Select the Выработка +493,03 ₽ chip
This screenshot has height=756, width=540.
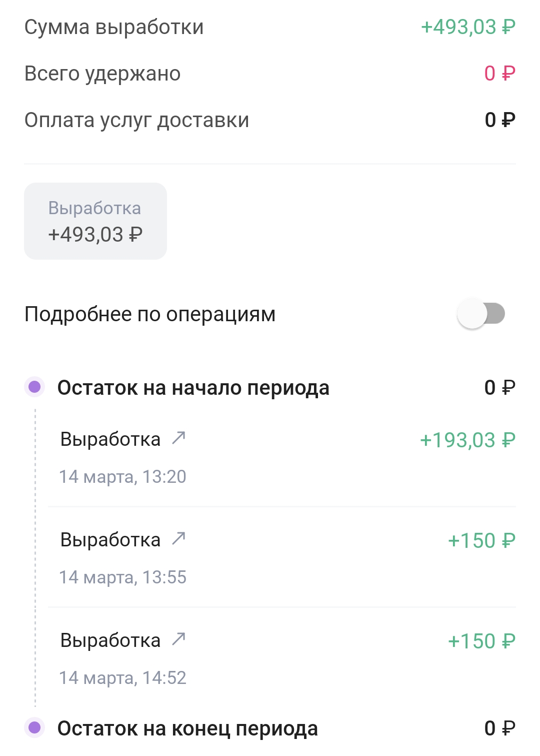point(95,221)
